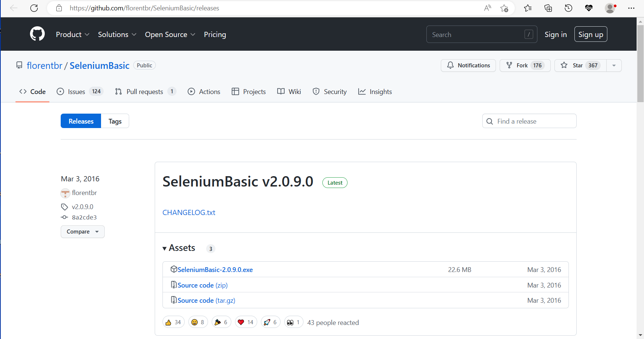The width and height of the screenshot is (644, 339).
Task: Open the Projects tab
Action: (249, 91)
